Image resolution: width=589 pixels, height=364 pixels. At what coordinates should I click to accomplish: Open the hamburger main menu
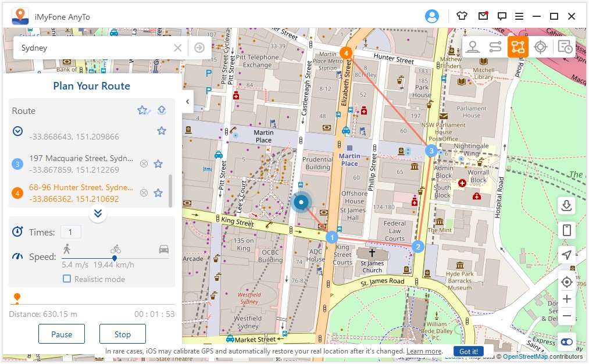point(519,16)
